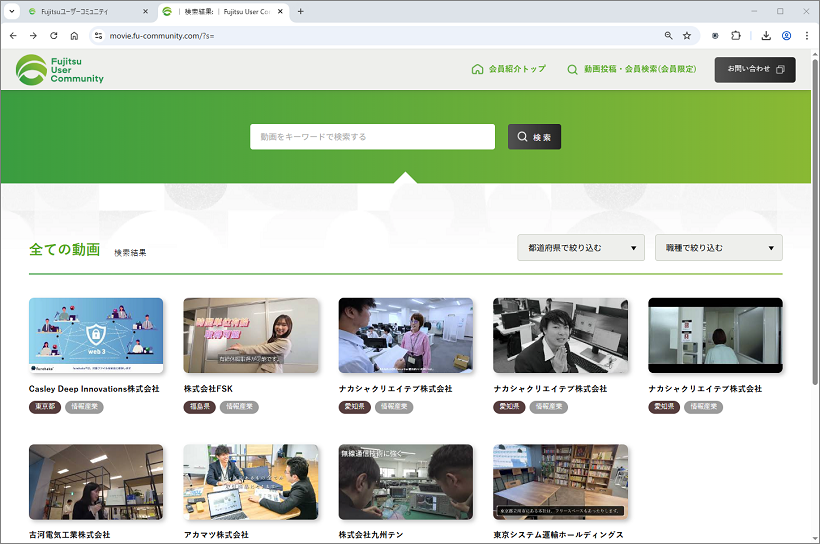Image resolution: width=820 pixels, height=544 pixels.
Task: Select the 福島県 tag under 株式会社FSK
Action: [x=199, y=406]
